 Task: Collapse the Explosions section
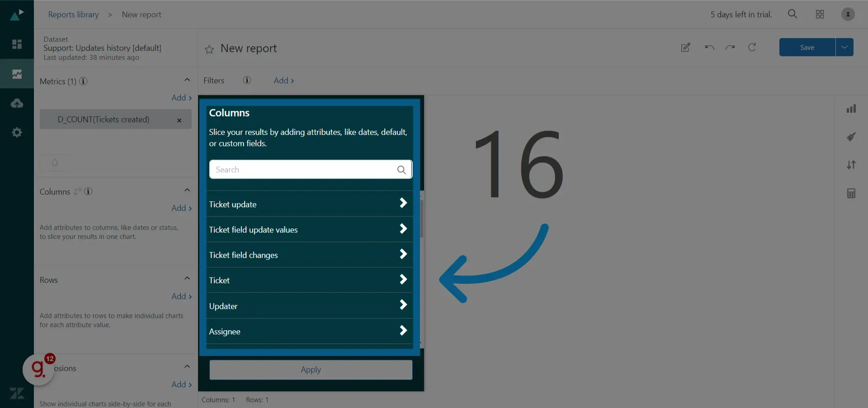(187, 367)
